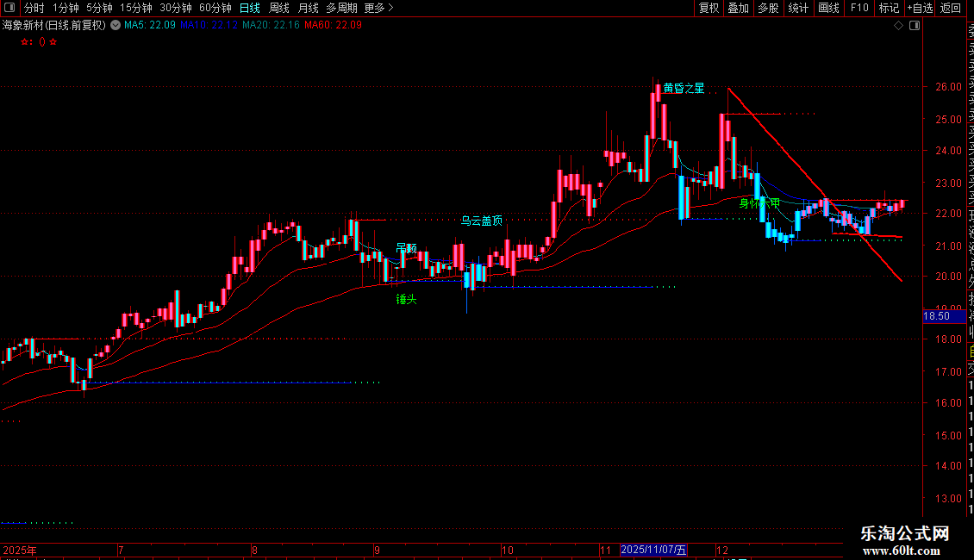Click the 2025/11/07/五 date marker
This screenshot has width=974, height=560.
653,550
